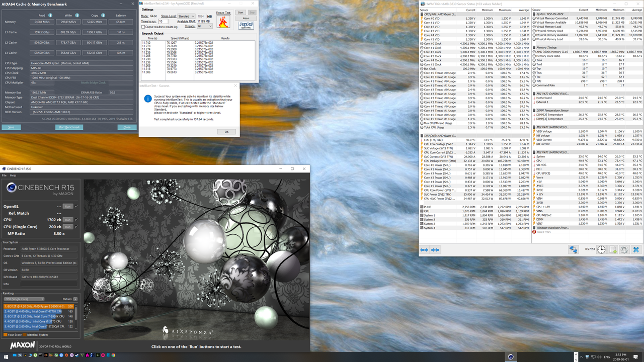Open the Help menu in Cinebench

[x=13, y=175]
